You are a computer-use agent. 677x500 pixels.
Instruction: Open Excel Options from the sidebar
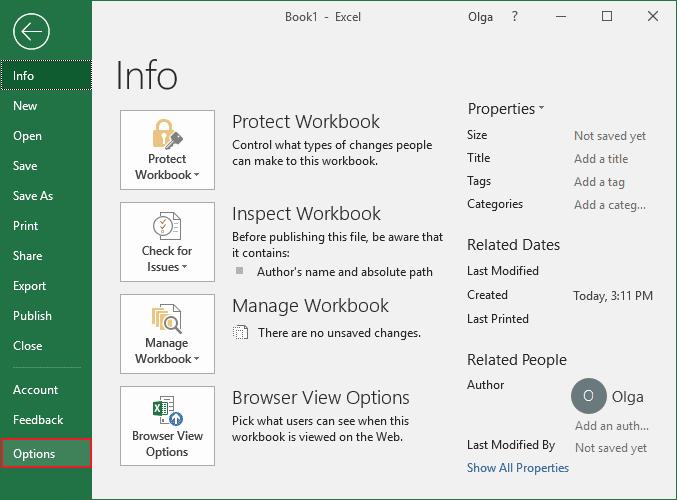[x=46, y=453]
